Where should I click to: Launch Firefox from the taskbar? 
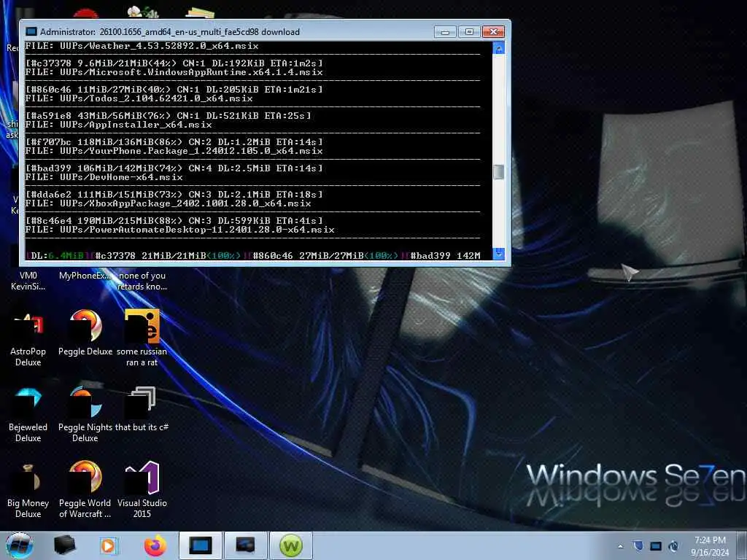(x=155, y=545)
